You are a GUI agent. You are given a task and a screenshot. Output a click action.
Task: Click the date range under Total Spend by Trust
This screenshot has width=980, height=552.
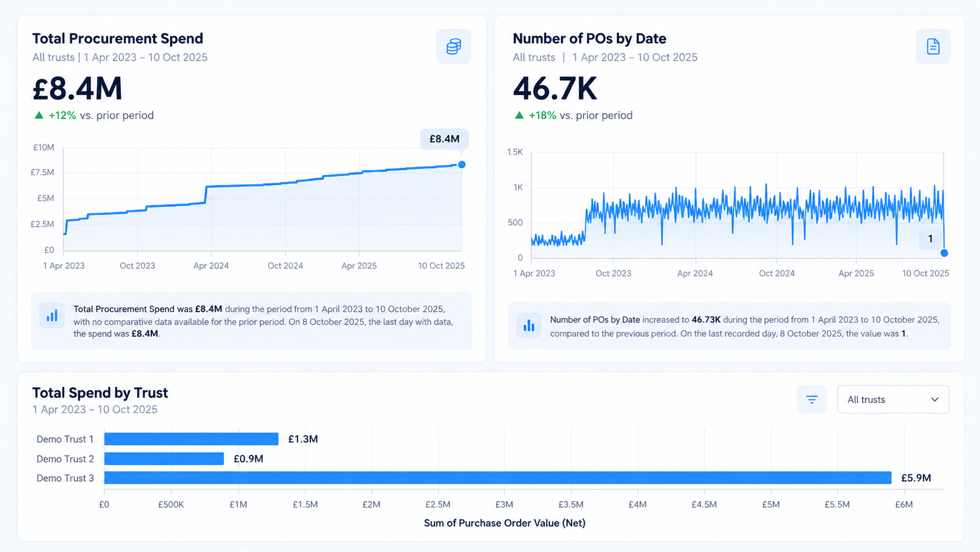click(95, 409)
